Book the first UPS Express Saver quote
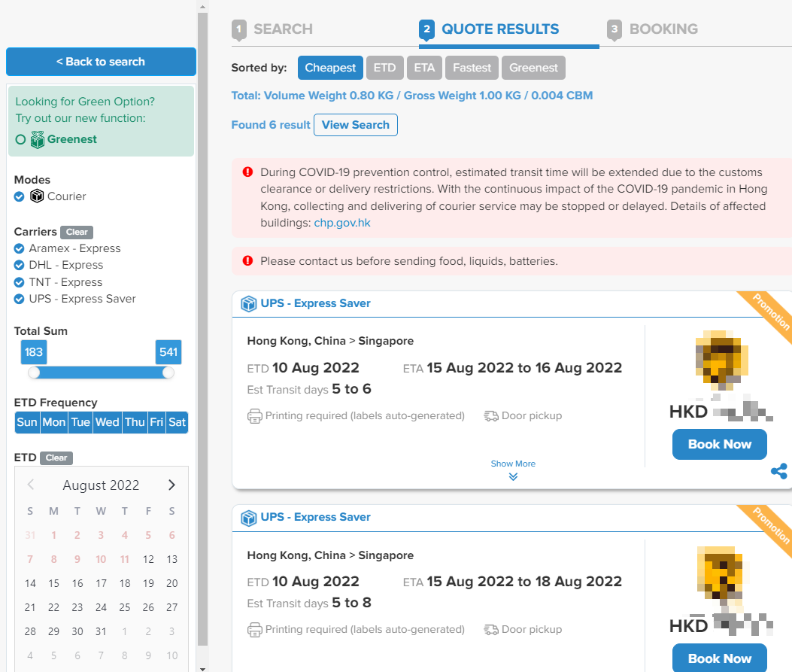 pyautogui.click(x=719, y=444)
